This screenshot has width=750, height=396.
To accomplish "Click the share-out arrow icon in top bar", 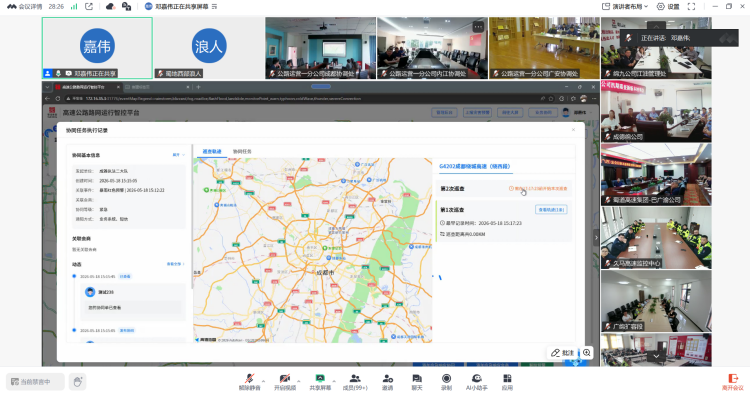I will coord(89,6).
